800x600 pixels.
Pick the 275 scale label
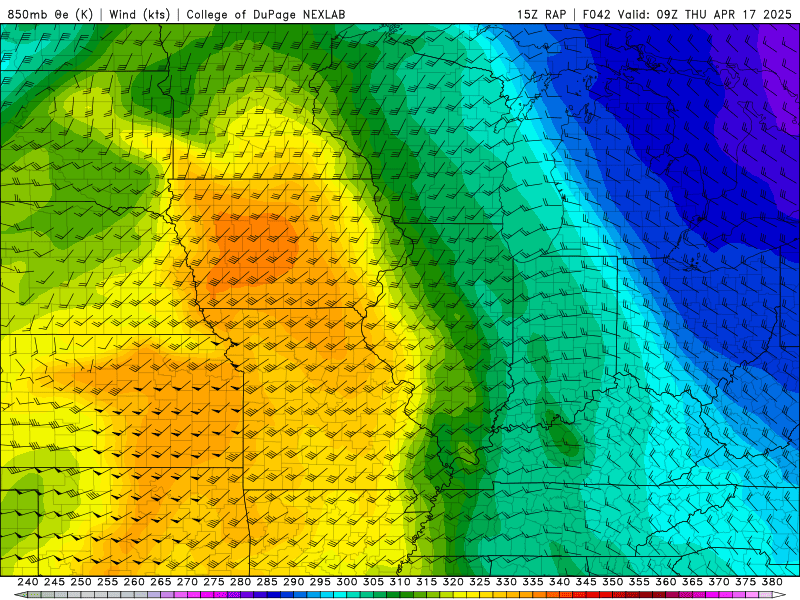pyautogui.click(x=214, y=582)
